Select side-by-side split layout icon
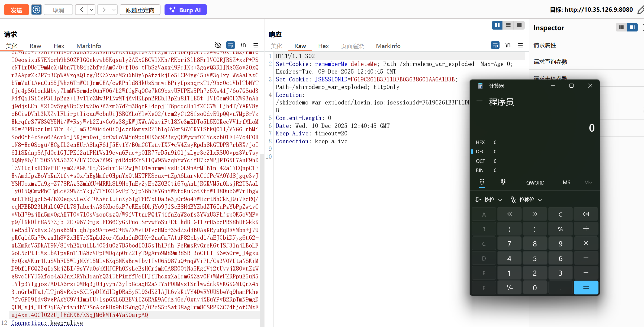 pos(497,25)
